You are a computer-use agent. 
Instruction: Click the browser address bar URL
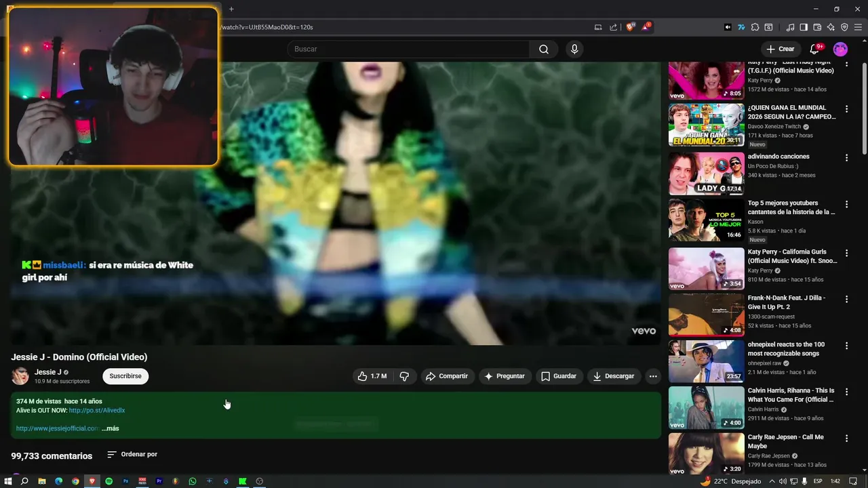tap(268, 27)
